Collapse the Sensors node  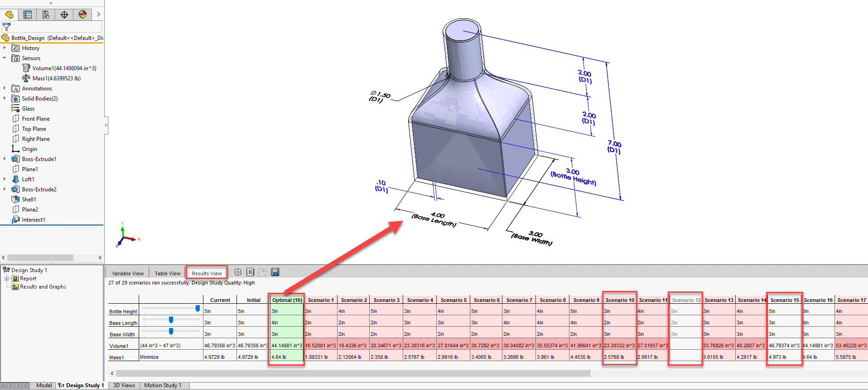click(5, 58)
